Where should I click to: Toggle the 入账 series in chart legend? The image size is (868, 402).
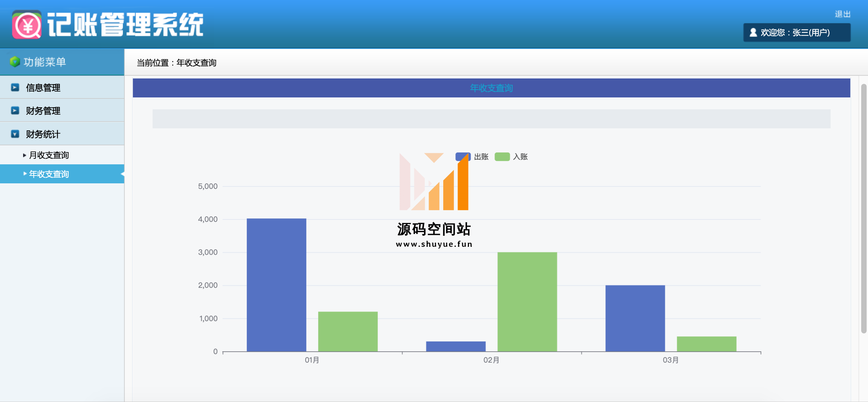coord(520,157)
